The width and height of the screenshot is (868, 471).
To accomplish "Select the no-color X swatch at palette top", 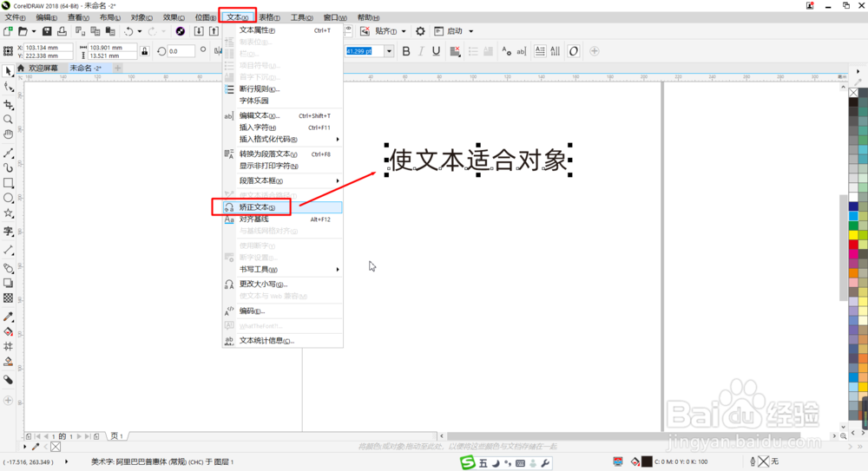I will click(x=853, y=93).
